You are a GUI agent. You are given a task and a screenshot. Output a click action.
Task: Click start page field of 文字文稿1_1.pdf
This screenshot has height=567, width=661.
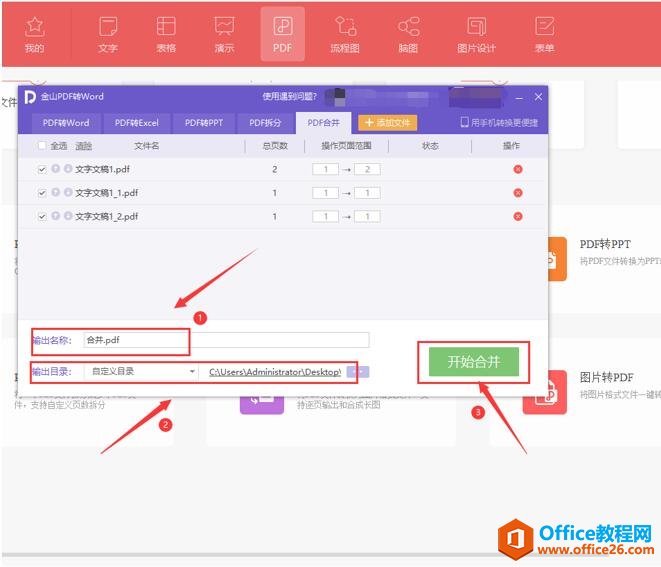point(325,193)
